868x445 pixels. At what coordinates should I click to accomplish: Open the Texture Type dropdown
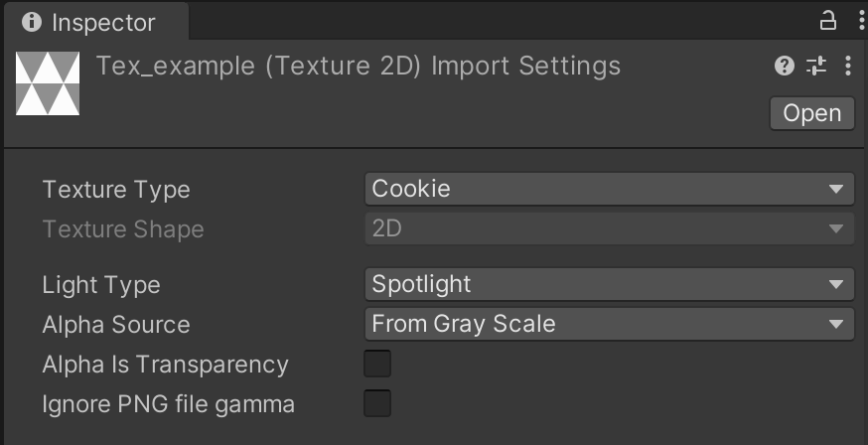tap(610, 189)
